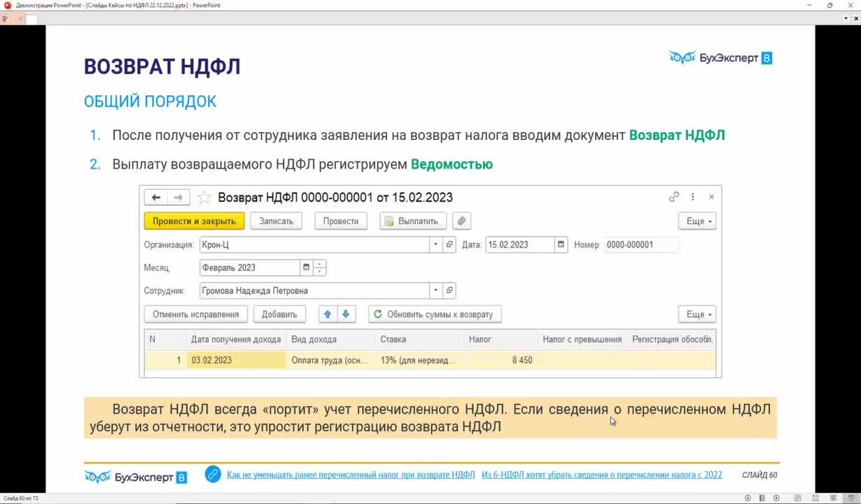
Task: Click Обновить суммы к возврату button
Action: tap(435, 314)
